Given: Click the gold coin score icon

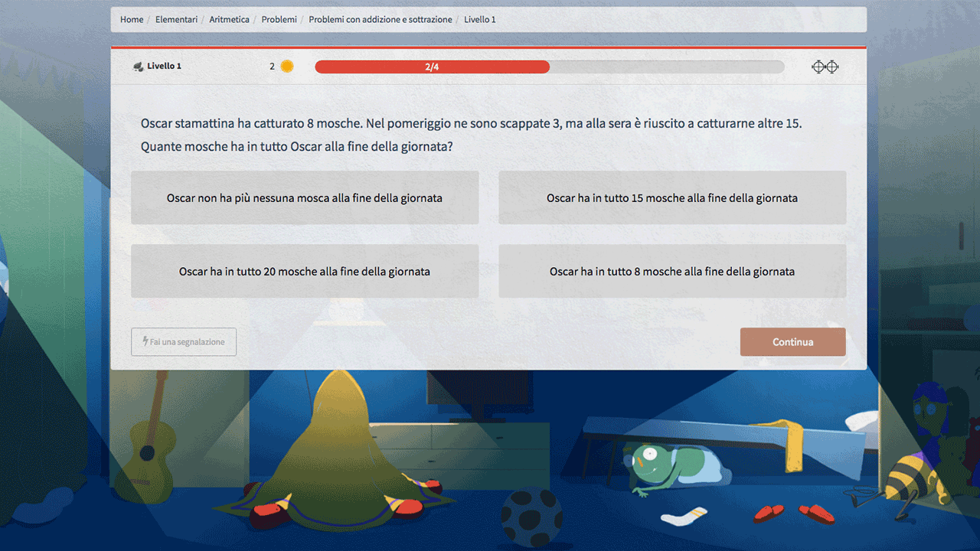Looking at the screenshot, I should [287, 67].
